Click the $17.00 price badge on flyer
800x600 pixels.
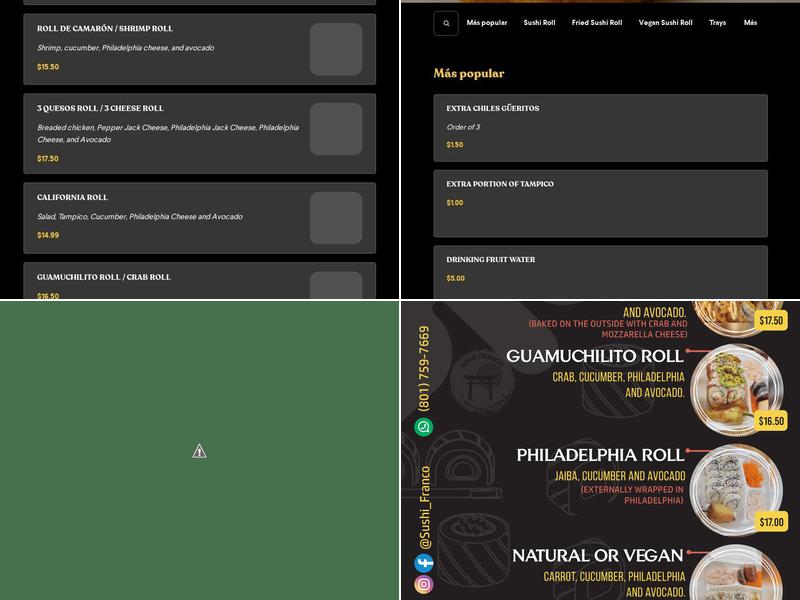click(771, 522)
